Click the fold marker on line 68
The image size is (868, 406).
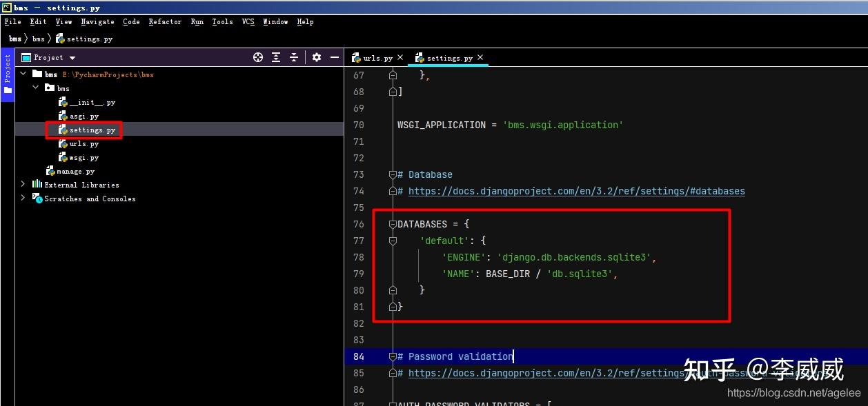pyautogui.click(x=393, y=91)
